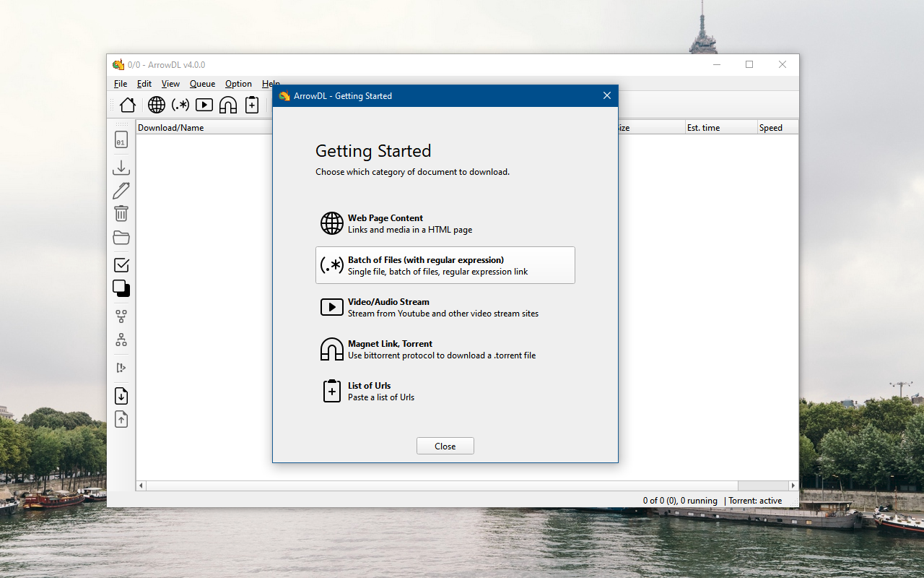Click the resume download arrow icon in sidebar
The image size is (924, 578).
coord(121,167)
